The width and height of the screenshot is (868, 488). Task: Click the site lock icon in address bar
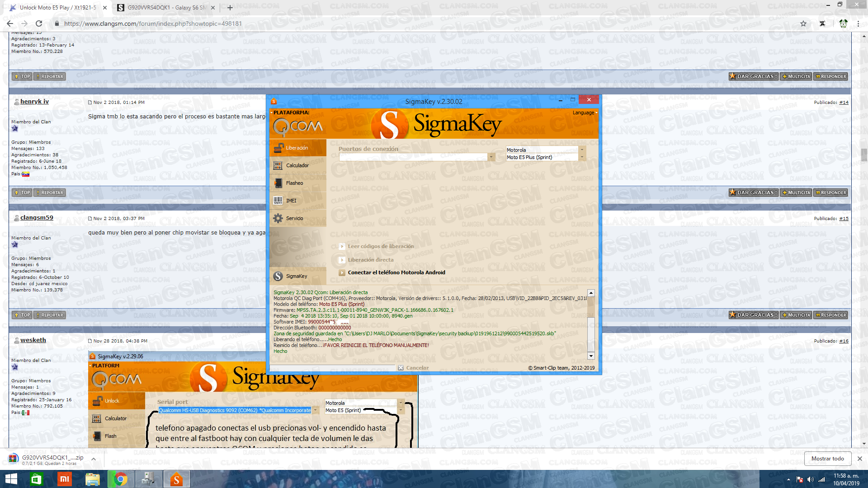[57, 23]
